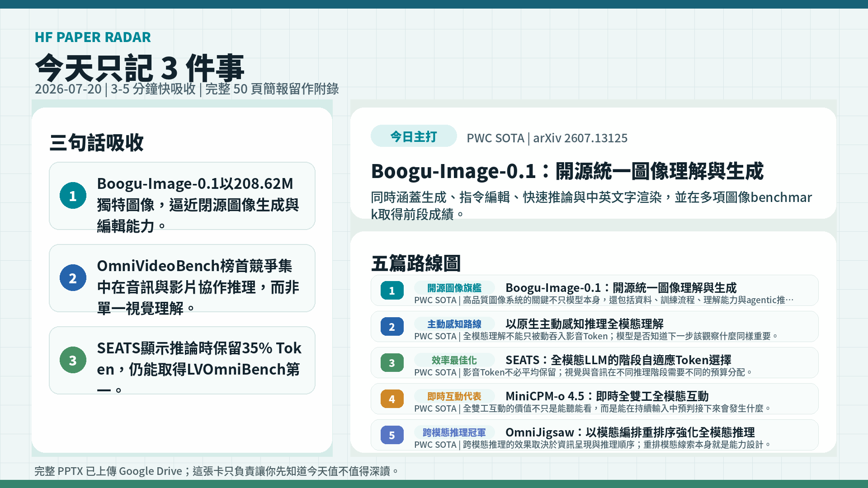The width and height of the screenshot is (868, 488).
Task: Click the subtitle 影音Token不必平均保留
Action: pyautogui.click(x=584, y=372)
